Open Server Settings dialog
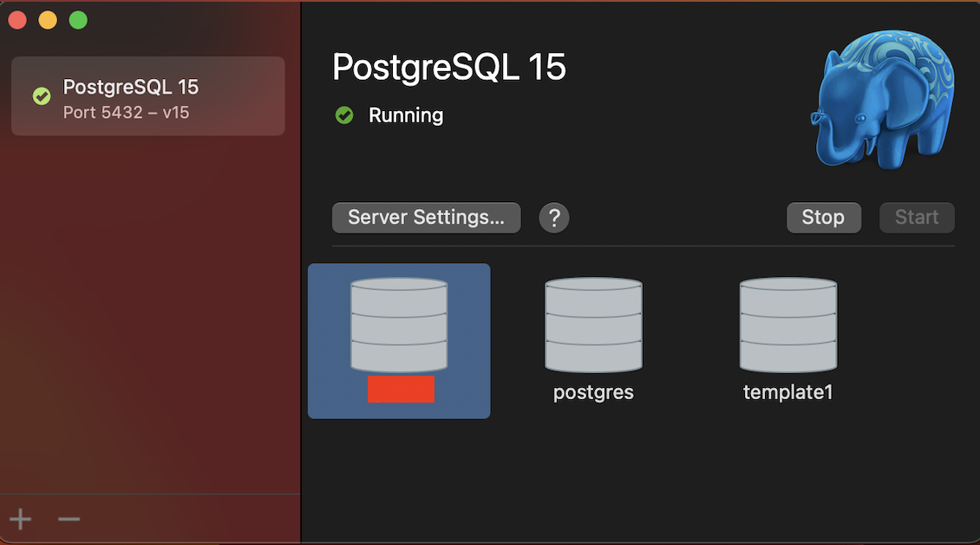The width and height of the screenshot is (980, 545). [426, 218]
